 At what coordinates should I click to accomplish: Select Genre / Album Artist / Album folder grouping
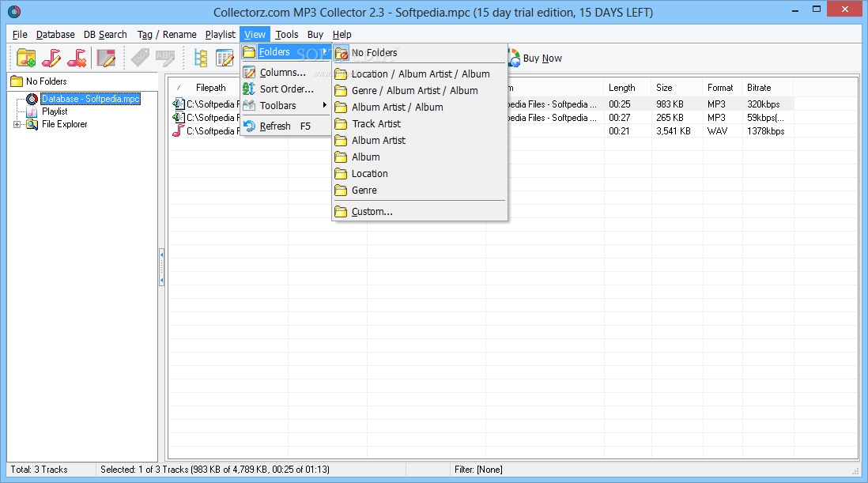pyautogui.click(x=420, y=91)
